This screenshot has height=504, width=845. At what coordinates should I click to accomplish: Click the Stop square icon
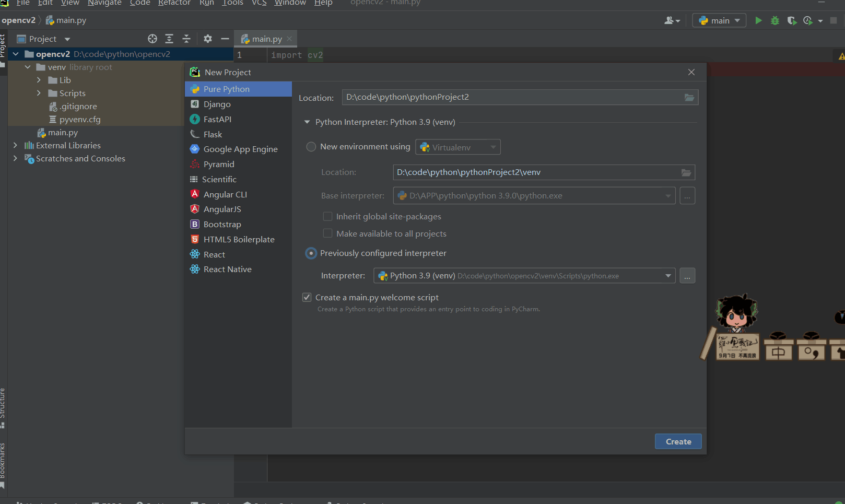[834, 20]
